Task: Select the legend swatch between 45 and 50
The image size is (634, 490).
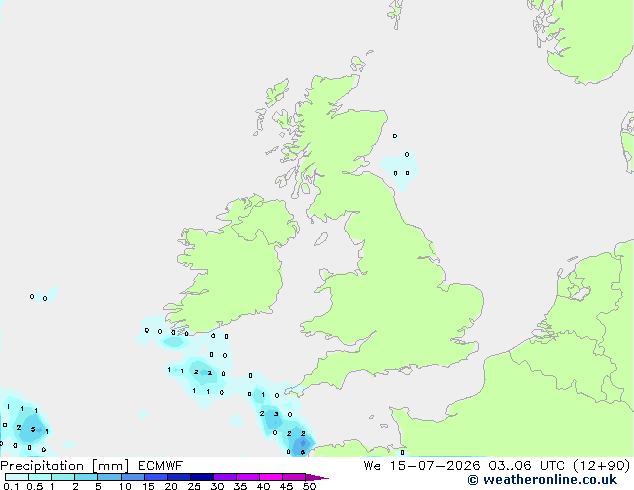Action: point(294,477)
